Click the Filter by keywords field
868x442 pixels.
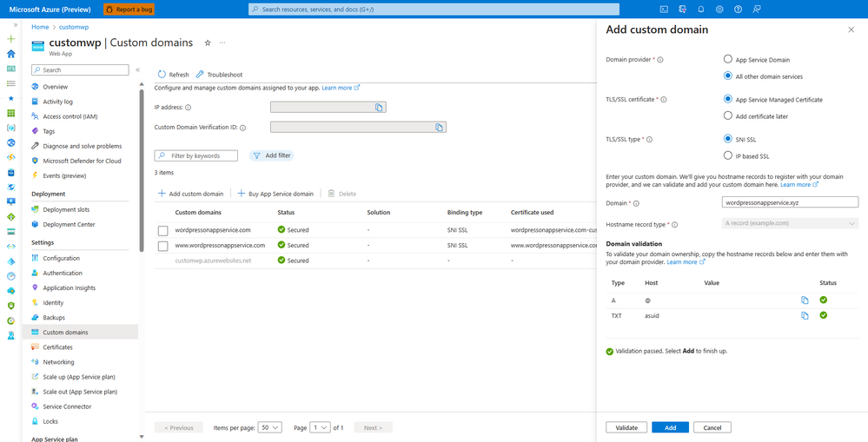click(196, 156)
